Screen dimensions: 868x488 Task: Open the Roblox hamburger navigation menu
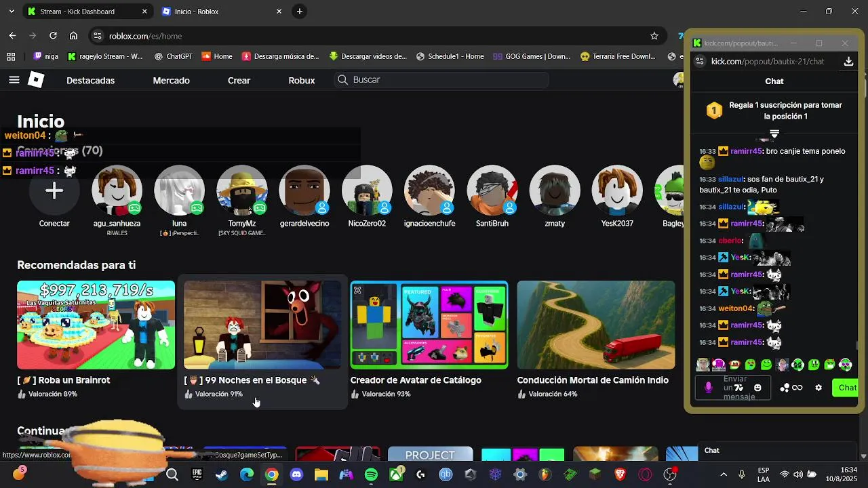[14, 80]
